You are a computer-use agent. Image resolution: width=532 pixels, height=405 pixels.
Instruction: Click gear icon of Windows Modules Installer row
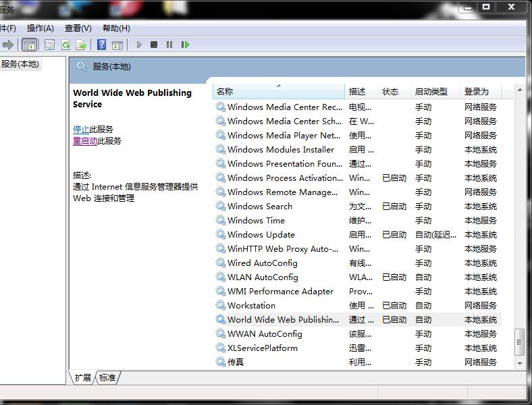click(221, 149)
